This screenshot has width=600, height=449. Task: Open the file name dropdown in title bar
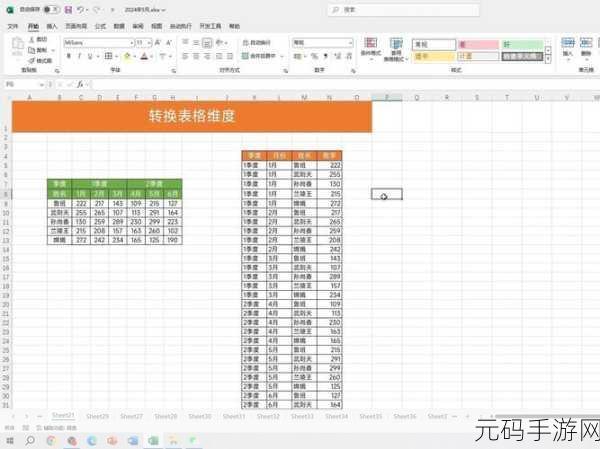click(164, 10)
